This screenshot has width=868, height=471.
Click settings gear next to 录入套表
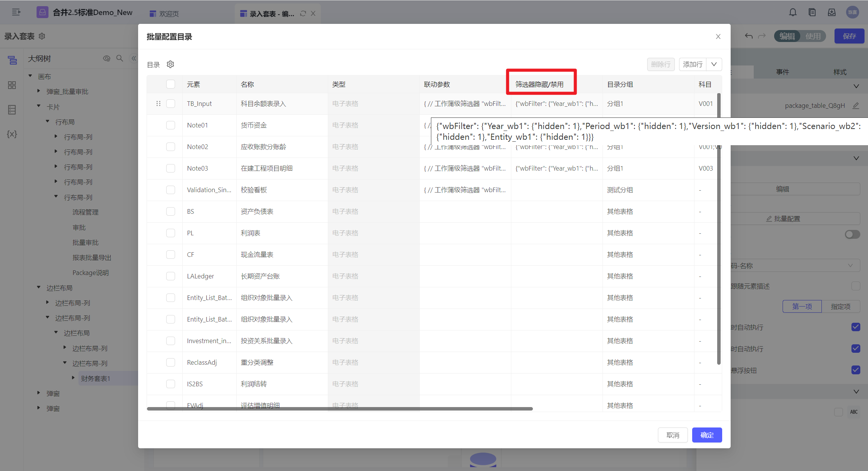[x=42, y=36]
